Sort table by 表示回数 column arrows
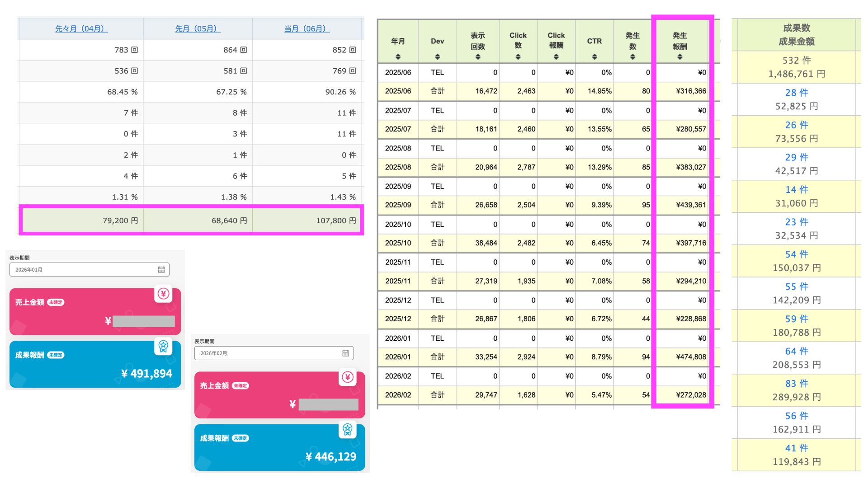This screenshot has width=868, height=488. click(x=478, y=57)
